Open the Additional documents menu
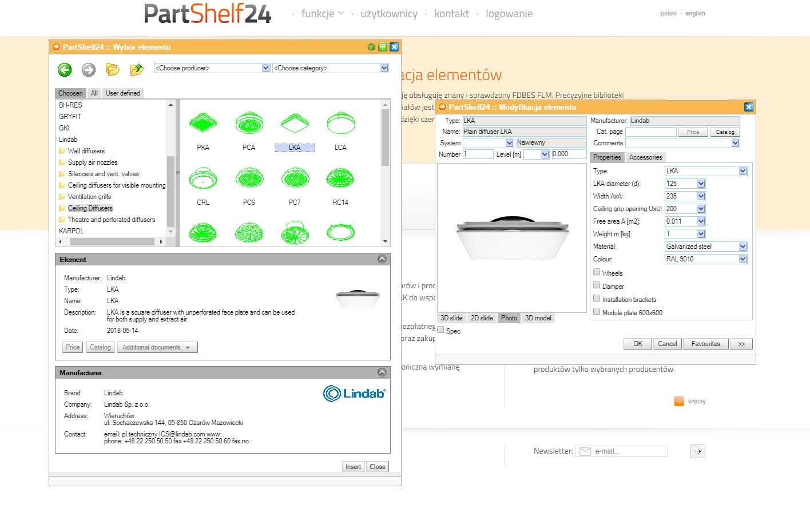This screenshot has width=810, height=532. click(157, 347)
